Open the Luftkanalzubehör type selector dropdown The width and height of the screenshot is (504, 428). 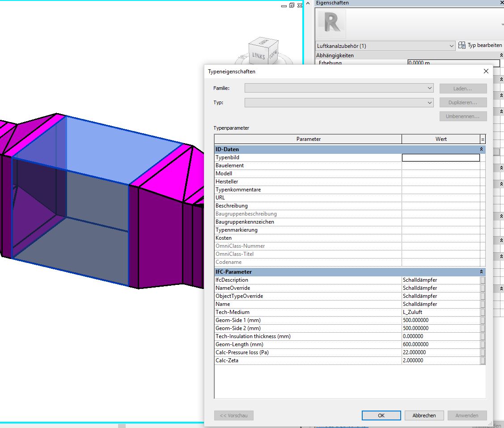pos(451,46)
